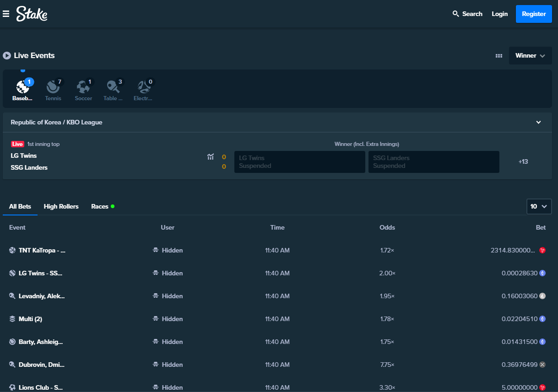558x392 pixels.
Task: Click the Ethereum icon on Barty bet
Action: pyautogui.click(x=542, y=342)
